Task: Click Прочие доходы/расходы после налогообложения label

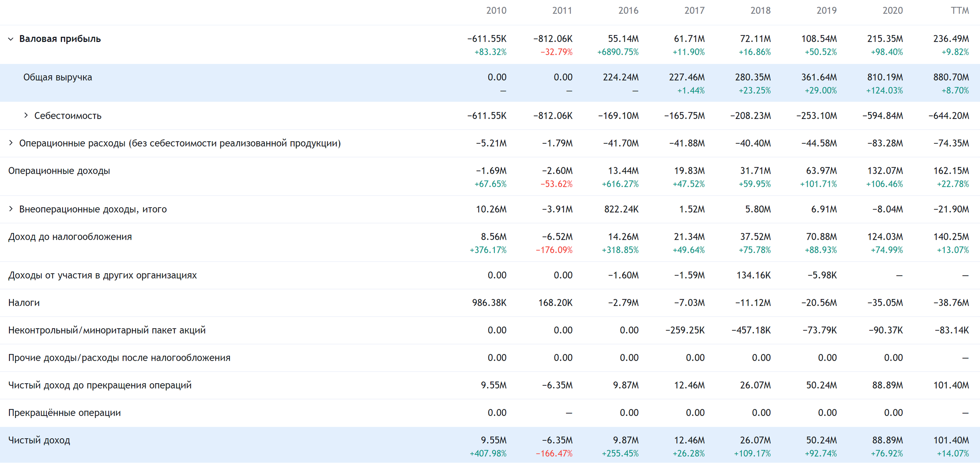Action: click(x=119, y=358)
